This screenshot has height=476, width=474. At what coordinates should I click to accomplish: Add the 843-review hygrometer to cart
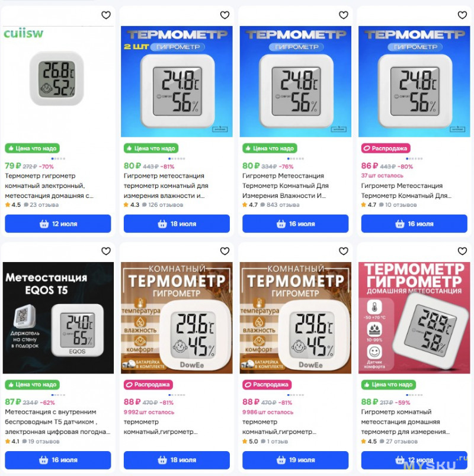pyautogui.click(x=295, y=223)
